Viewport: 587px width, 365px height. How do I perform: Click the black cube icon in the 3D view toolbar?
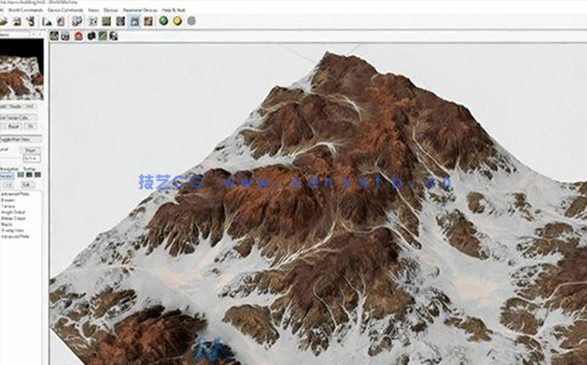click(x=91, y=36)
